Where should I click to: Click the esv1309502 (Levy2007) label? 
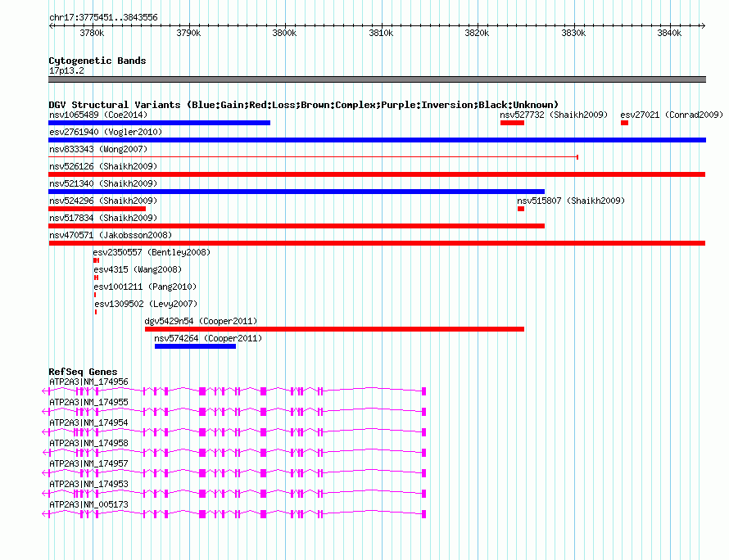[146, 304]
